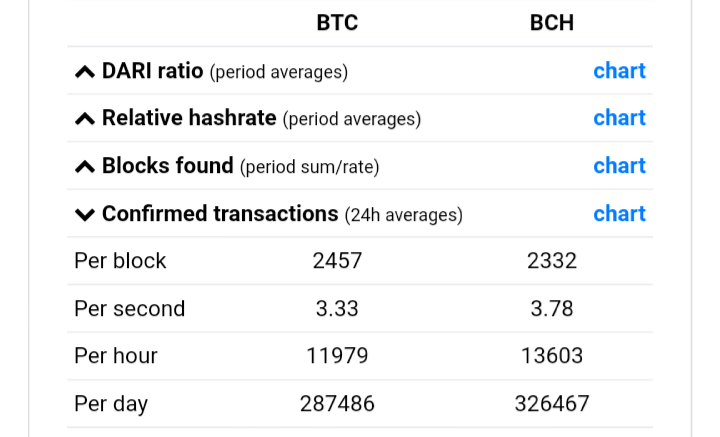Expand the Blocks found chevron

pyautogui.click(x=85, y=167)
